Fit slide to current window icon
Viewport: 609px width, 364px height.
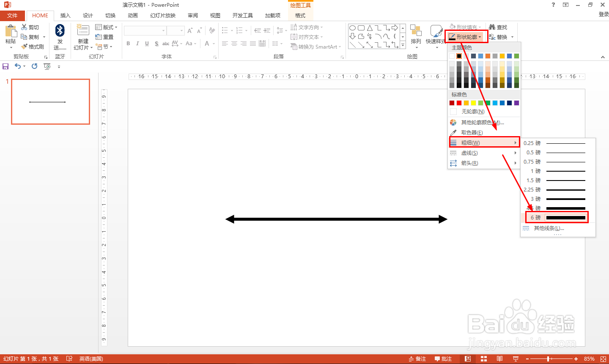coord(603,359)
